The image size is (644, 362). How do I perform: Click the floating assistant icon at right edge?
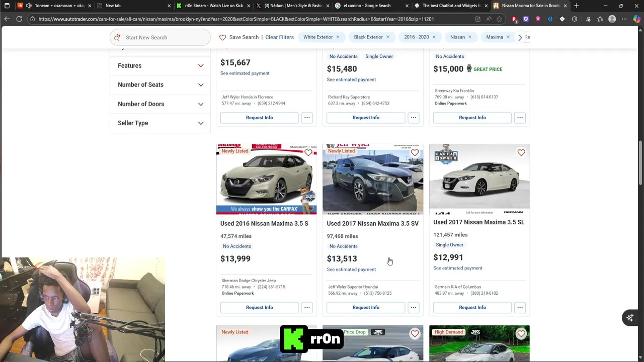pyautogui.click(x=630, y=317)
